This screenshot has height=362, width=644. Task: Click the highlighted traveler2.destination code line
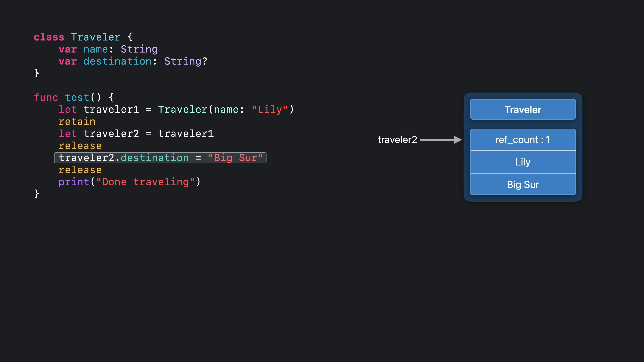[x=160, y=158]
